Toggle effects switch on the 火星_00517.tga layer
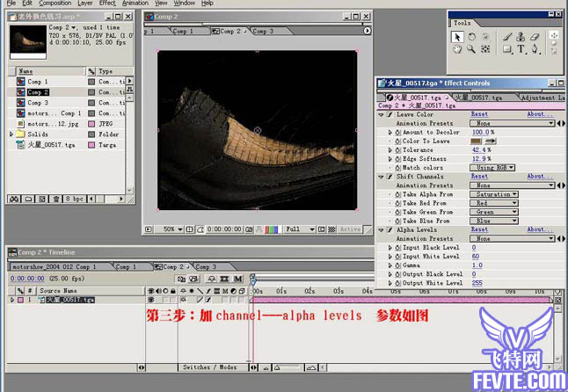 (208, 300)
